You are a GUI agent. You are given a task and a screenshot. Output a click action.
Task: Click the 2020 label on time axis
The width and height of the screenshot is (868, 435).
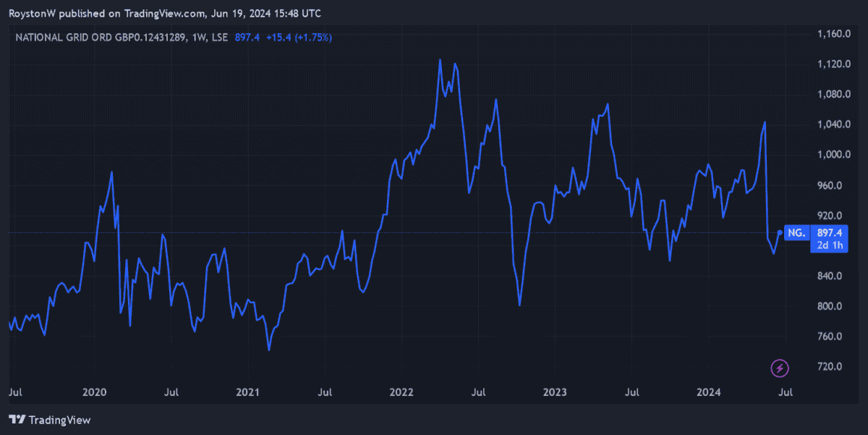(x=94, y=392)
